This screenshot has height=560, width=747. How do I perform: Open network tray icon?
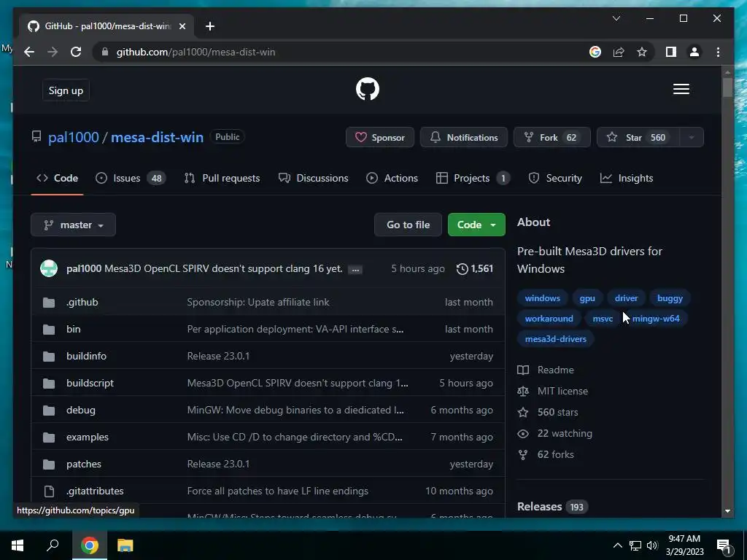click(x=635, y=545)
